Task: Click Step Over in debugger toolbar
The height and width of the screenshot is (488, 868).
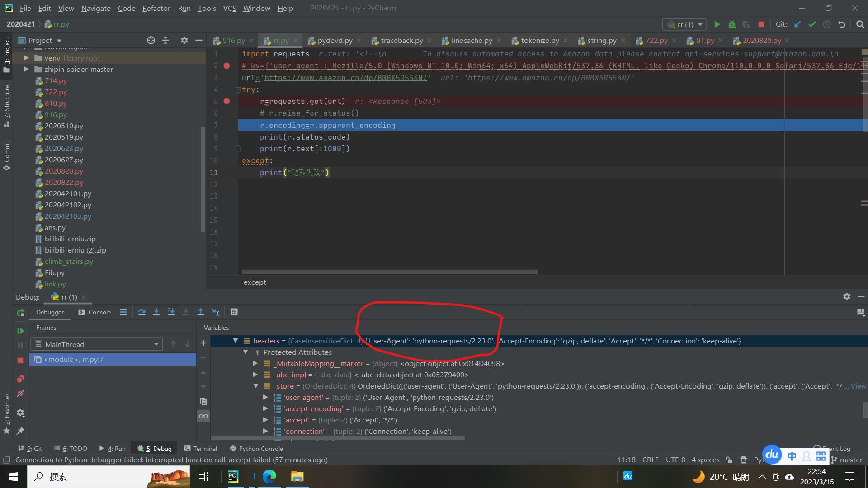Action: click(x=142, y=312)
